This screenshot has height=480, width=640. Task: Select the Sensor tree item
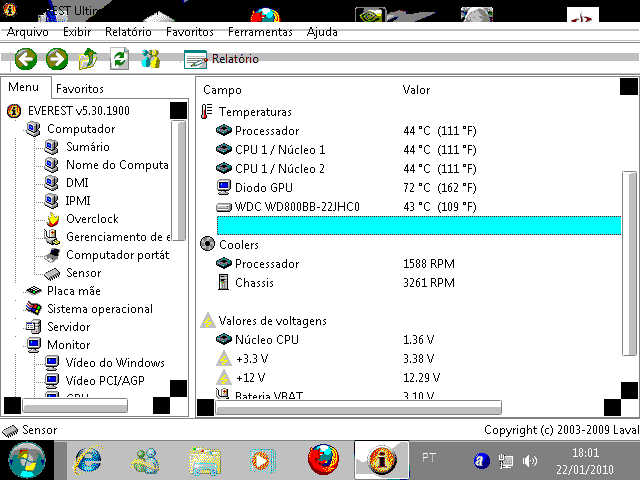84,273
